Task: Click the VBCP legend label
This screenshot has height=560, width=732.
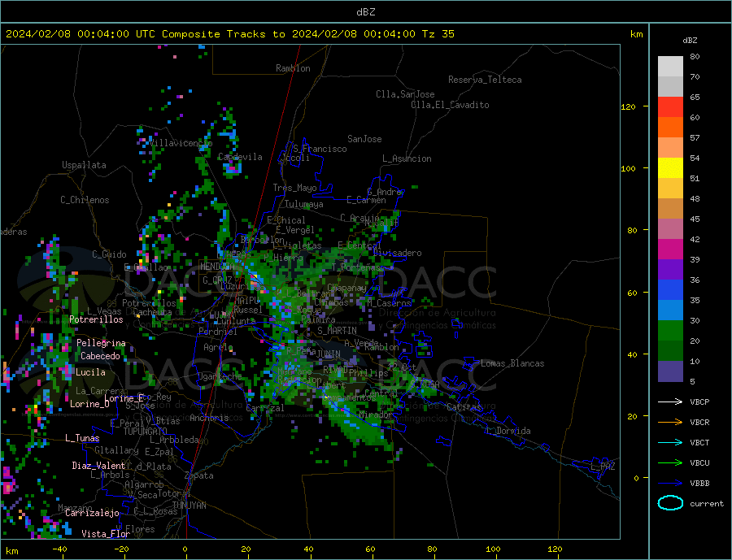Action: point(699,402)
